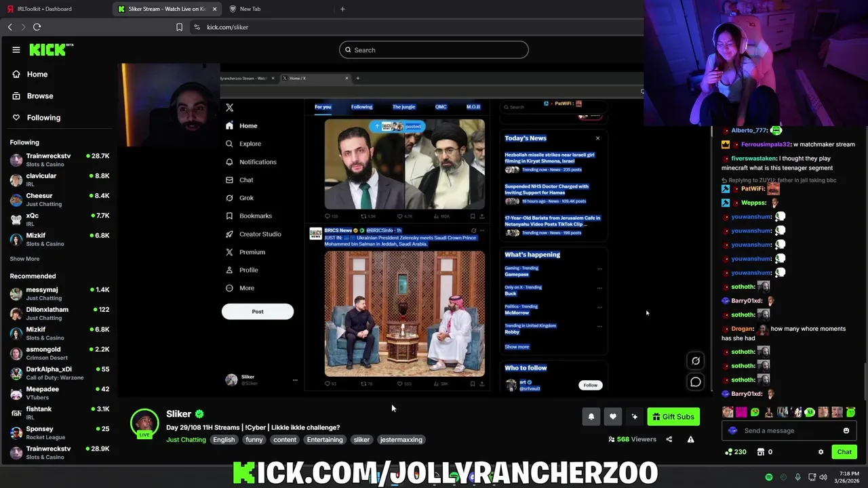Click the jestermaxxing tag
Viewport: 868px width, 488px height.
(401, 440)
